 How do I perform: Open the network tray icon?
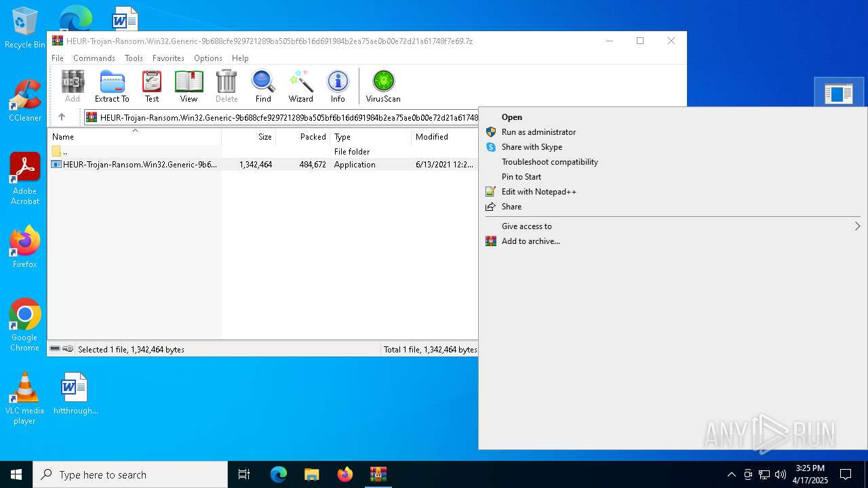click(764, 474)
